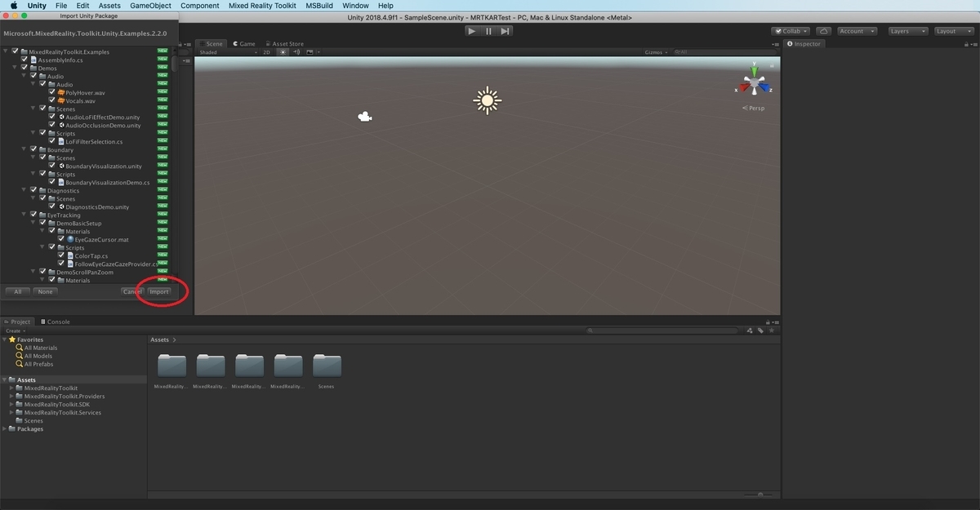Collapse the Diagnostics folder in import list
Viewport: 980px width, 510px height.
24,191
